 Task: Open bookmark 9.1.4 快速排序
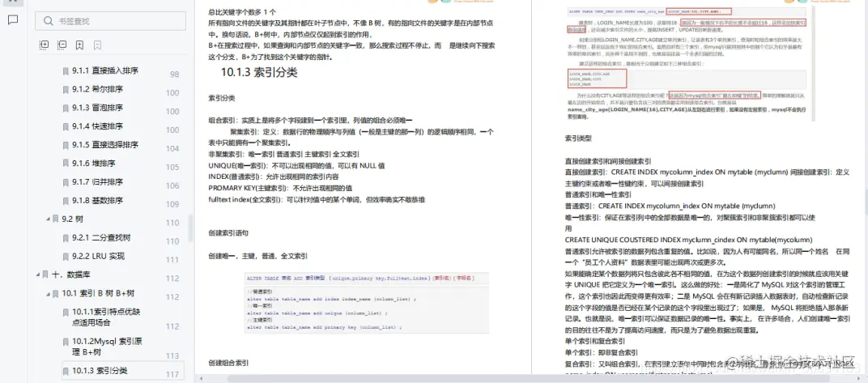(97, 126)
